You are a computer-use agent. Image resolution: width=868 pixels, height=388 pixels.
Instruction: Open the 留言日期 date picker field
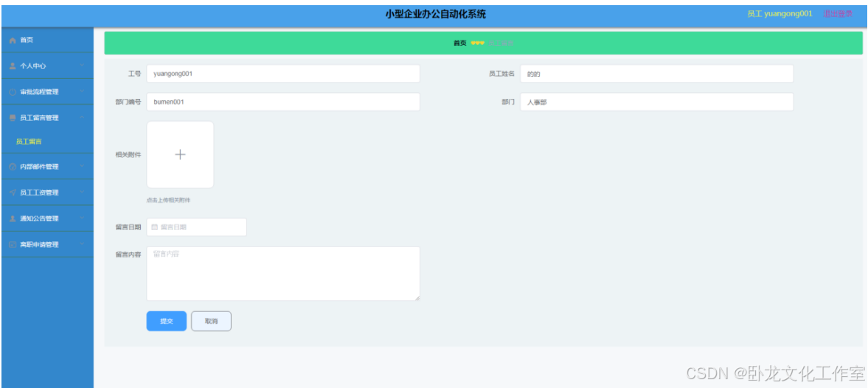(x=196, y=227)
